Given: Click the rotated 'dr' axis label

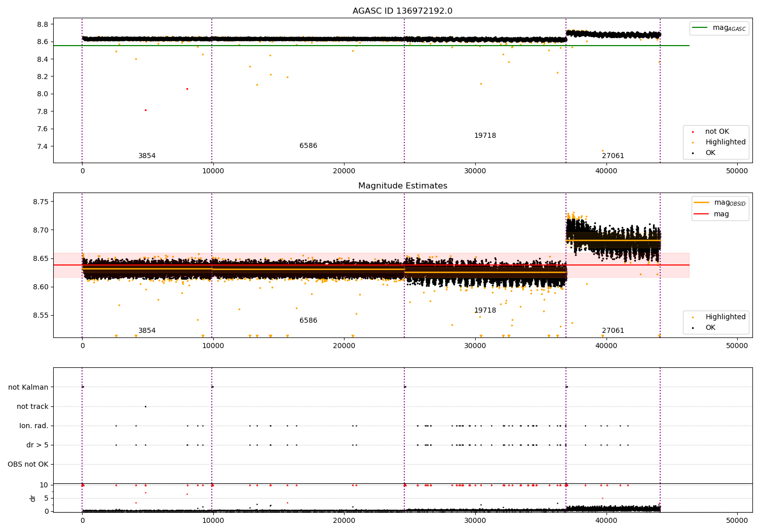Looking at the screenshot, I should click(x=33, y=498).
